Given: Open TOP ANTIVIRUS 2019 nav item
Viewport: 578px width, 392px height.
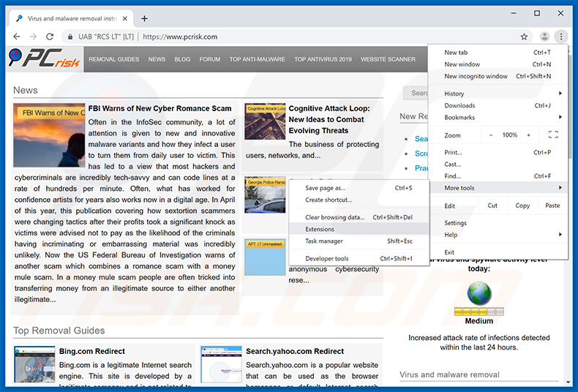Looking at the screenshot, I should 323,59.
